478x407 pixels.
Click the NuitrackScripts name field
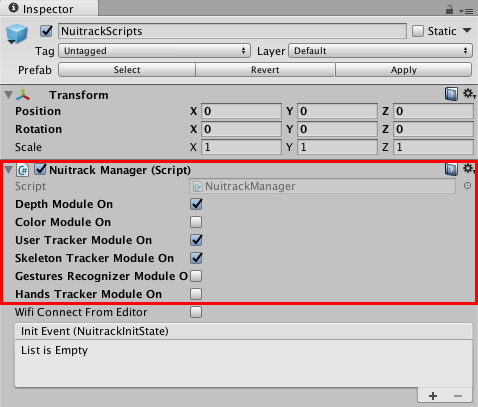click(232, 31)
